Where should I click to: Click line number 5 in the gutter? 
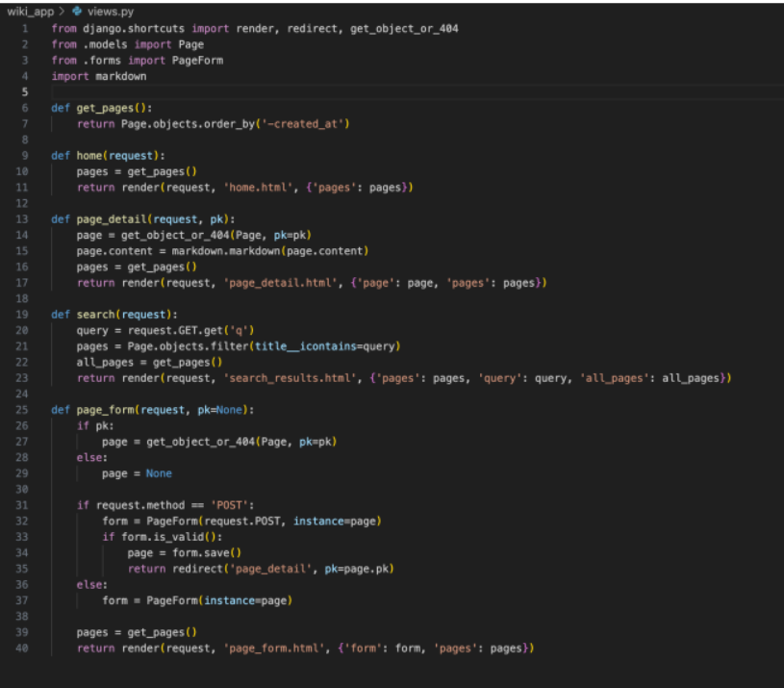click(x=25, y=91)
